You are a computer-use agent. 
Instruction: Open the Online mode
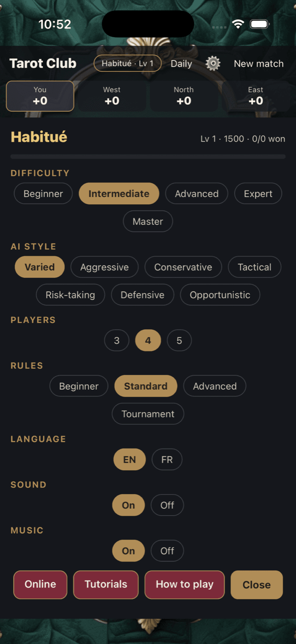pos(40,584)
